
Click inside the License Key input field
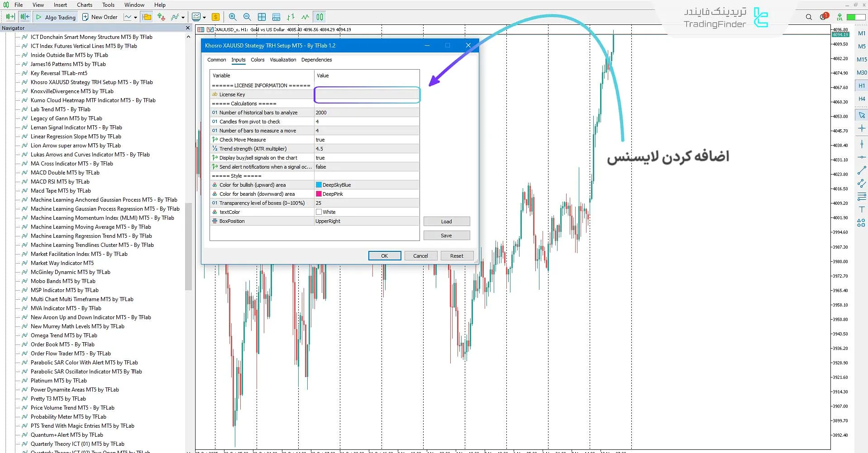click(x=367, y=94)
